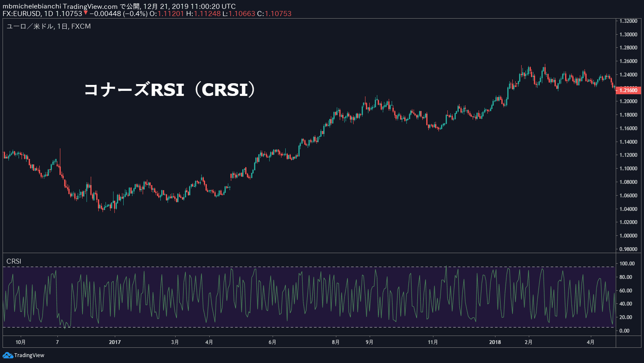This screenshot has height=363, width=644.
Task: Click the red down-arrow next to 1.10753
Action: pyautogui.click(x=86, y=13)
